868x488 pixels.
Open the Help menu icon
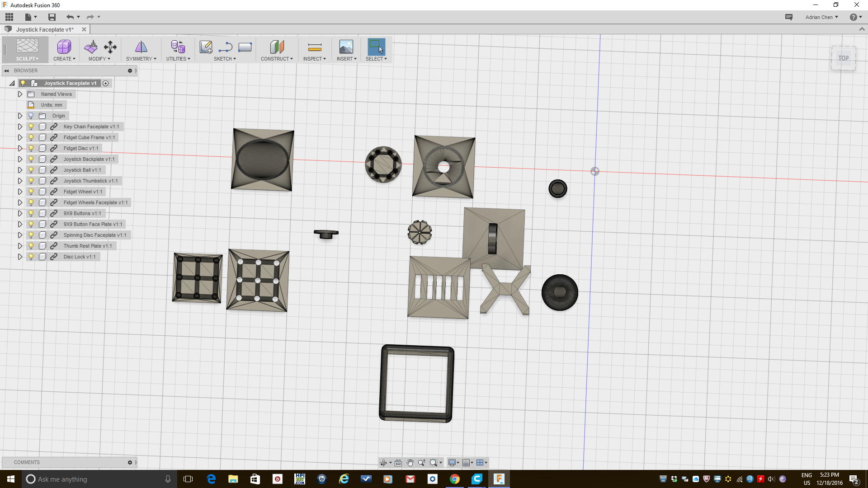pos(855,17)
